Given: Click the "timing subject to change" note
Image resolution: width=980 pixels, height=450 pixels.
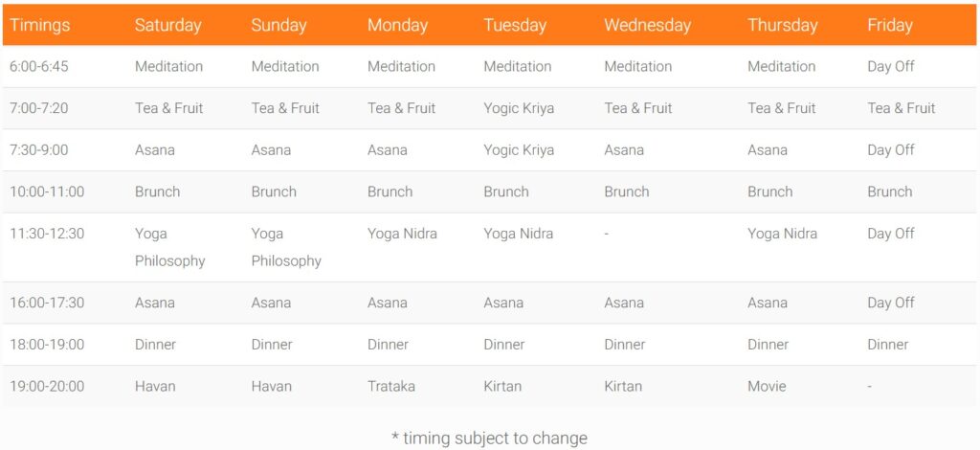Looking at the screenshot, I should coord(490,439).
